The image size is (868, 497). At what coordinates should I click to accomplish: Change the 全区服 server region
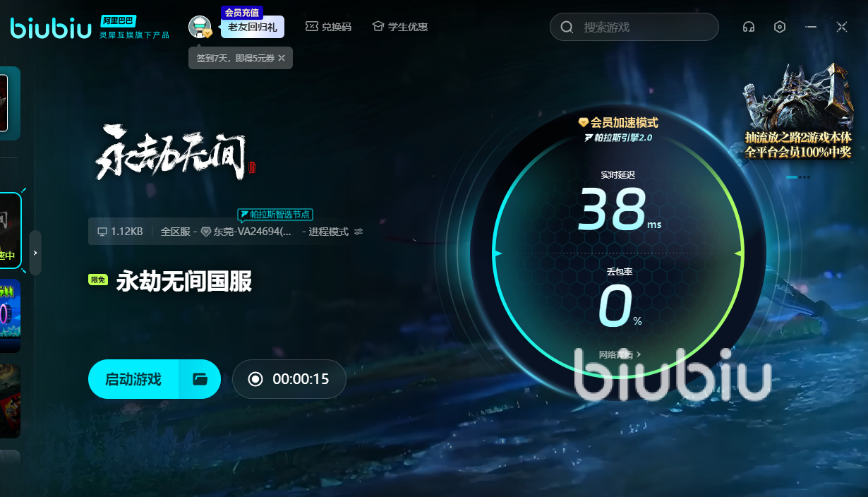[176, 232]
